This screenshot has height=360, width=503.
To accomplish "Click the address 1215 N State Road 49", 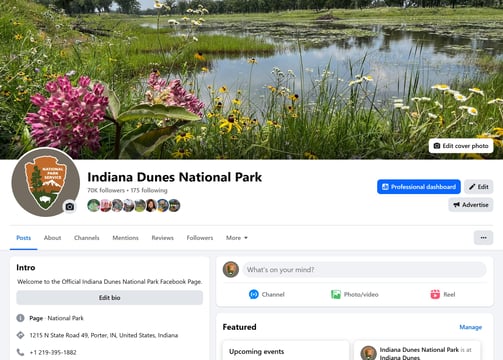I will [x=104, y=335].
